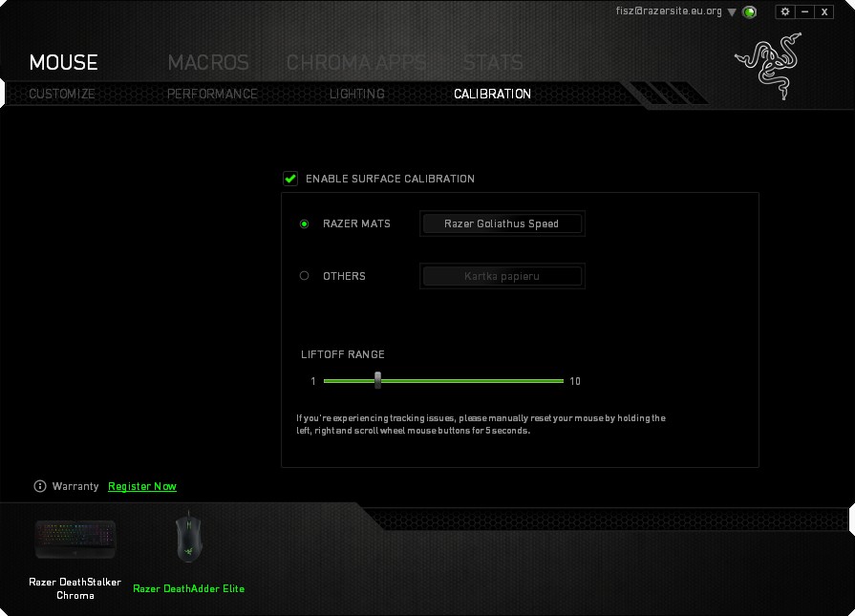The image size is (855, 616).
Task: Select the Razer Mats radio button
Action: tap(305, 223)
